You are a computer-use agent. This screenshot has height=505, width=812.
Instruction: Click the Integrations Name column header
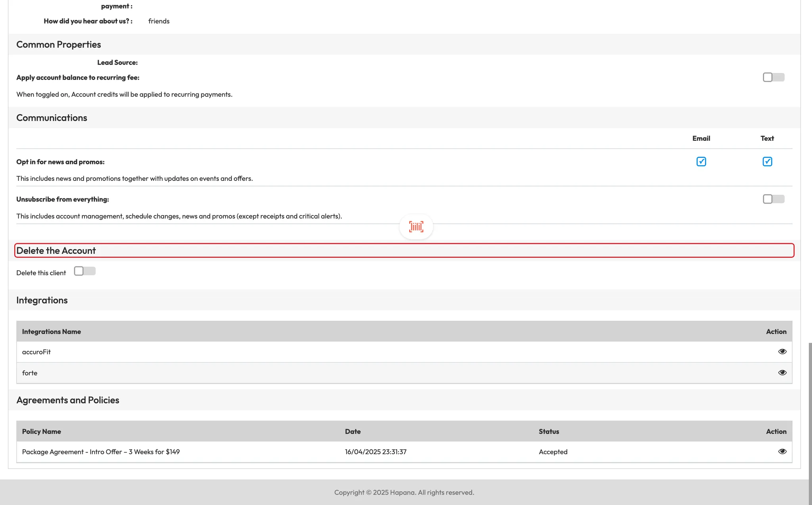coord(52,332)
